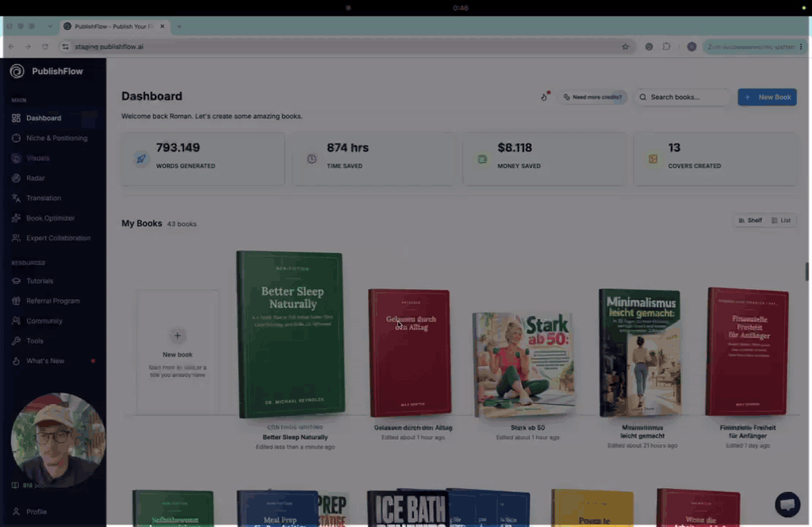Click the What's New flame icon
This screenshot has width=812, height=527.
(16, 360)
